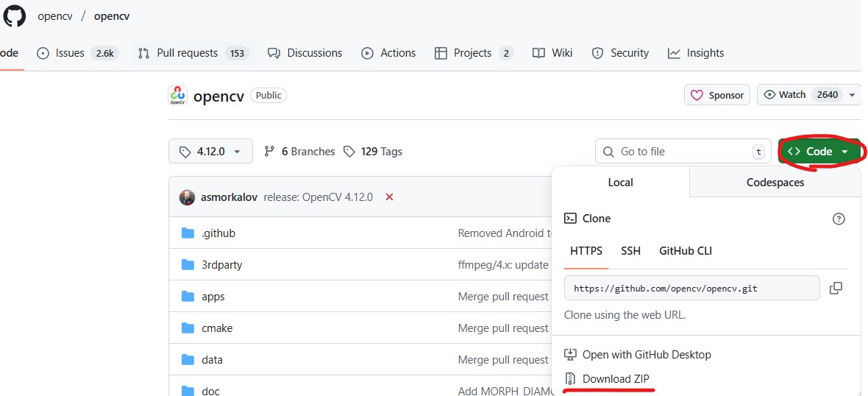This screenshot has height=396, width=868.
Task: Toggle the green Code dropdown button
Action: (819, 151)
